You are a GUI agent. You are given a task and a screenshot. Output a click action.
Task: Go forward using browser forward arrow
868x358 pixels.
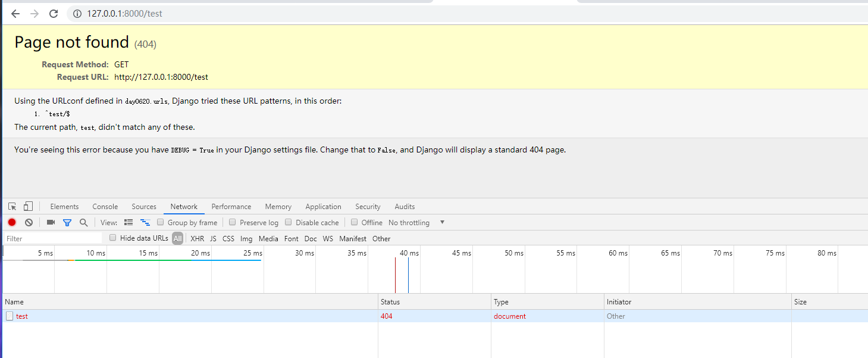pyautogui.click(x=35, y=14)
